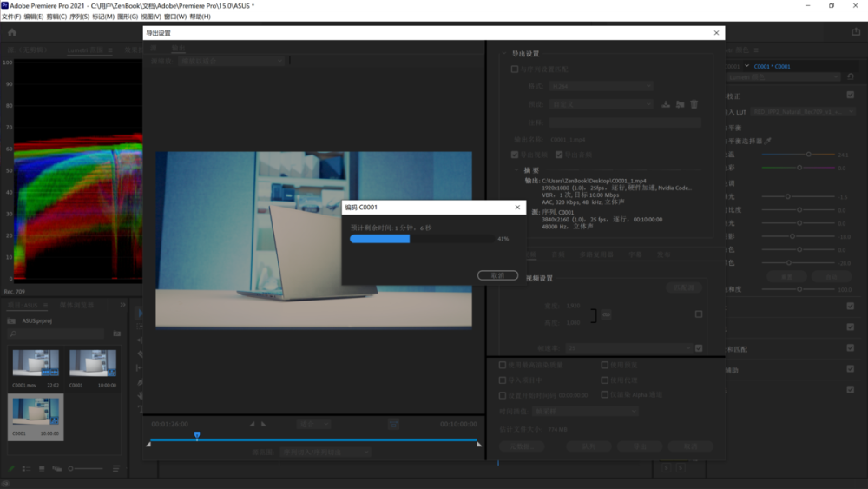The width and height of the screenshot is (868, 489).
Task: Toggle the Export Audio checkbox
Action: (558, 155)
